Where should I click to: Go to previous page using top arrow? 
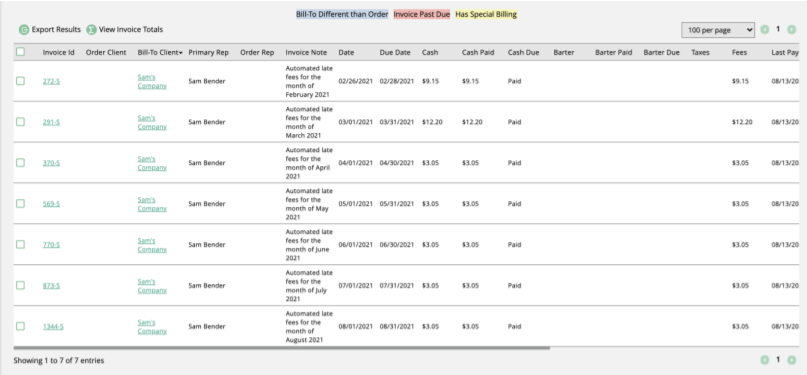pyautogui.click(x=765, y=30)
